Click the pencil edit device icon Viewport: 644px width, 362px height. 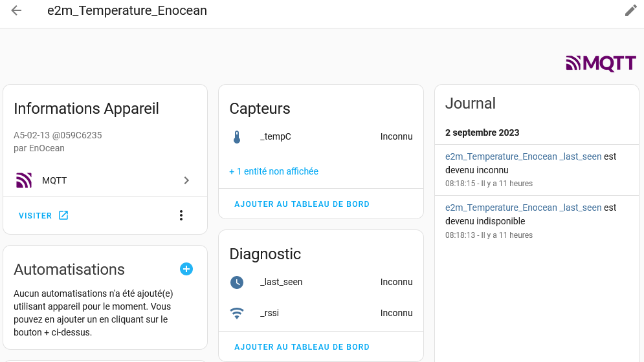tap(630, 11)
